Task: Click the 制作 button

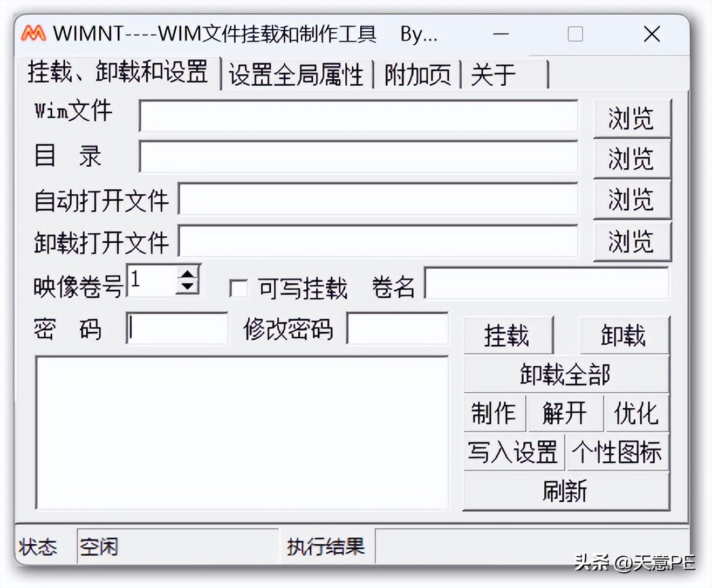Action: pos(494,413)
